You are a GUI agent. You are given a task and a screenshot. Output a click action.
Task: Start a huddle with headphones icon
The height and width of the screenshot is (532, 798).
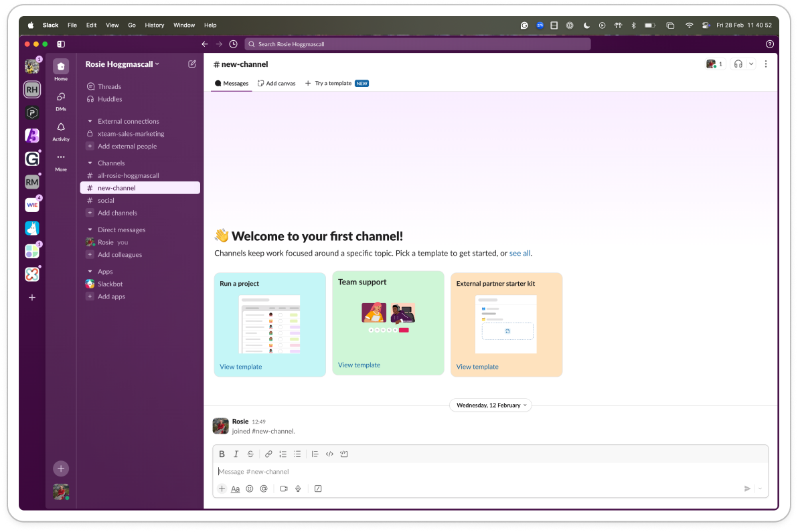[738, 64]
